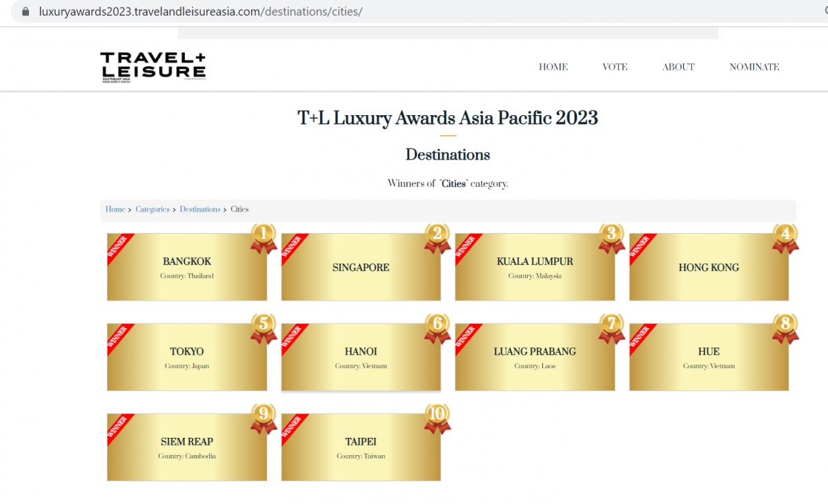Navigate to Categories breadcrumb link
The width and height of the screenshot is (828, 504).
coord(152,210)
